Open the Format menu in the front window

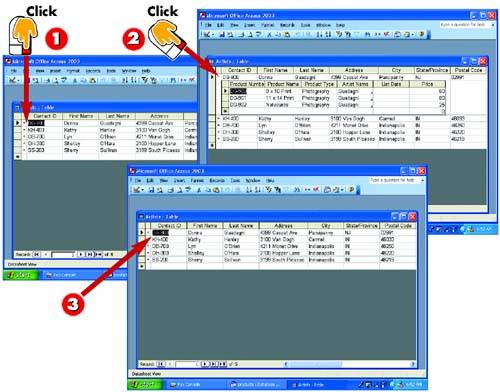point(197,180)
